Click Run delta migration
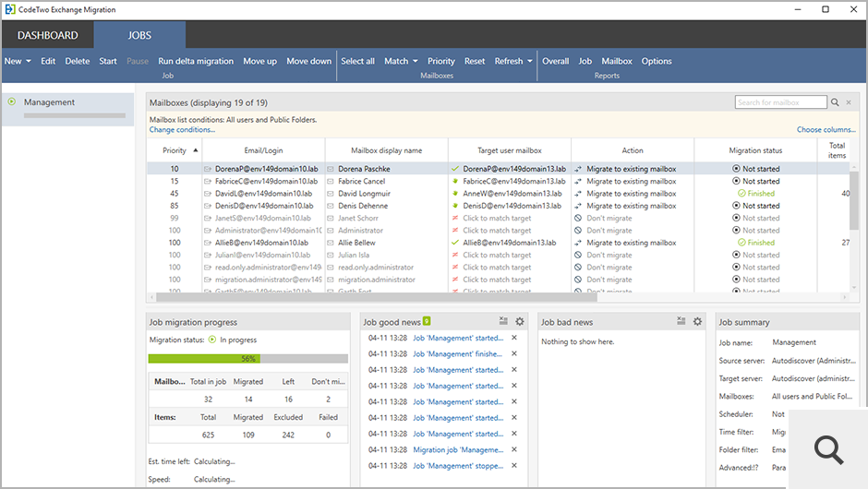This screenshot has width=868, height=489. click(196, 61)
